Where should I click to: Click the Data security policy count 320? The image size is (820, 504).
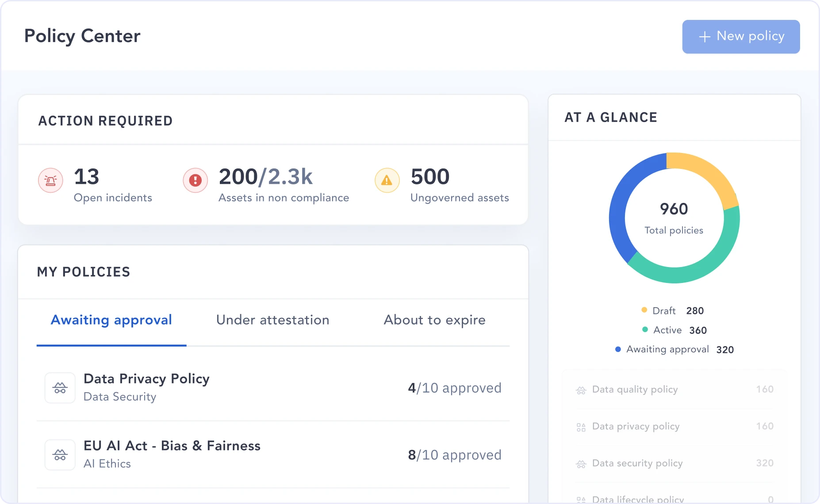765,463
